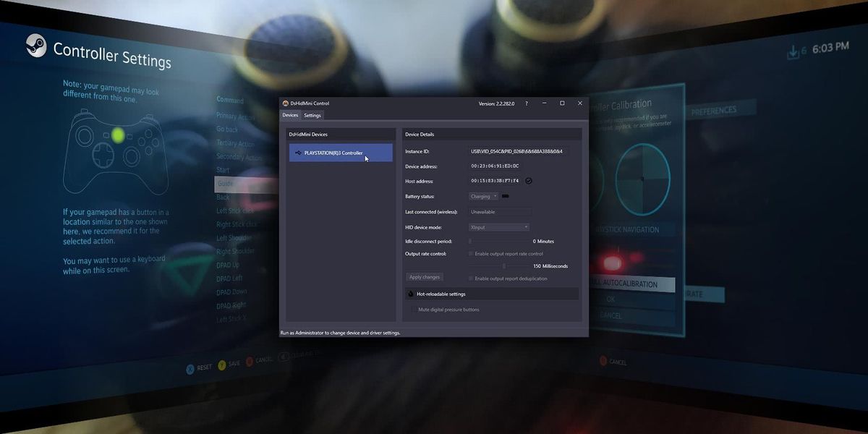Viewport: 868px width, 434px height.
Task: Click the joystick calibration circle in Steam
Action: (x=642, y=179)
